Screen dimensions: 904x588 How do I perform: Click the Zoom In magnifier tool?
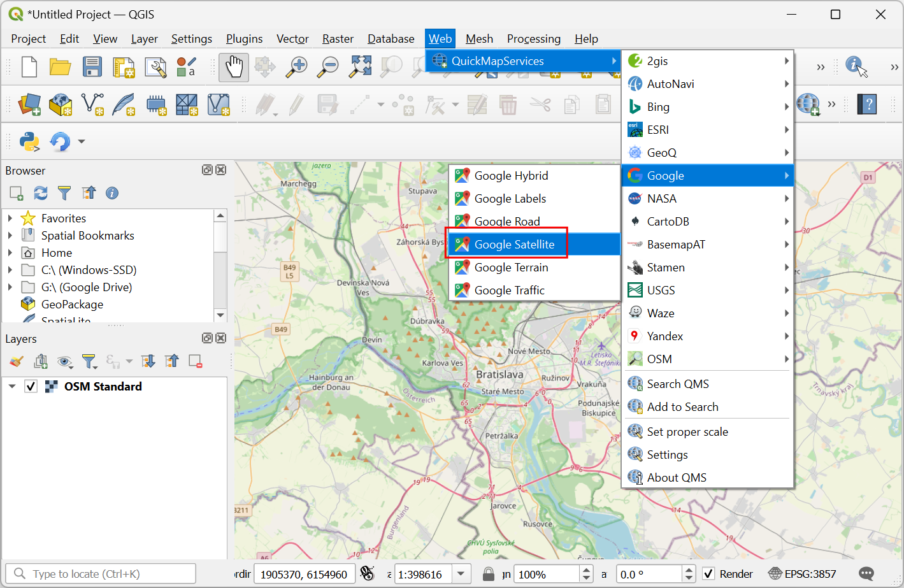click(x=296, y=67)
